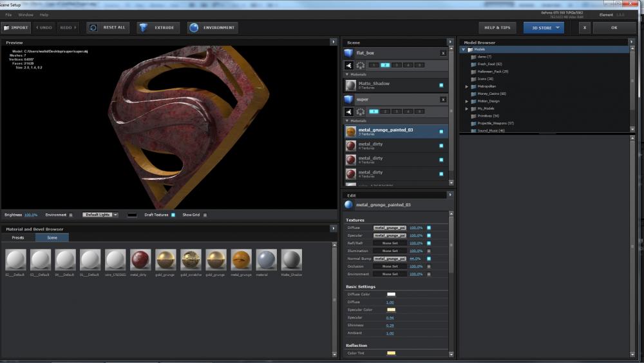This screenshot has width=644, height=363.
Task: Assign super model to group 2
Action: point(385,112)
